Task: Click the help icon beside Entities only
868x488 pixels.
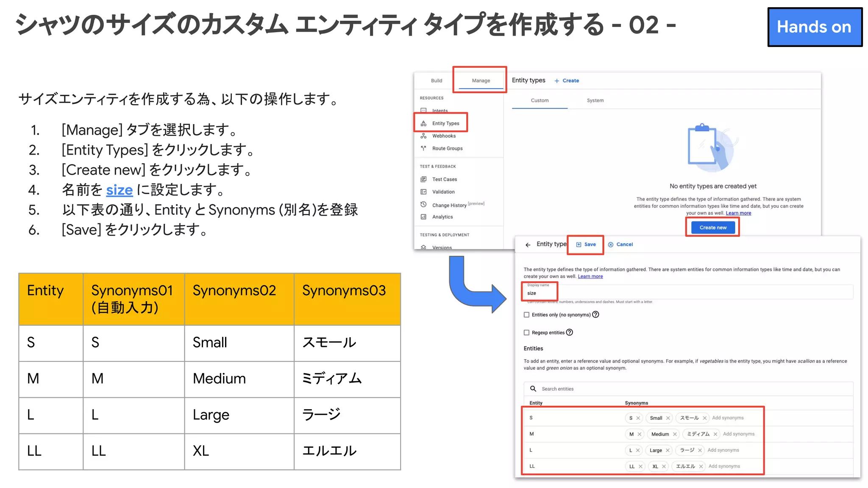Action: 595,315
